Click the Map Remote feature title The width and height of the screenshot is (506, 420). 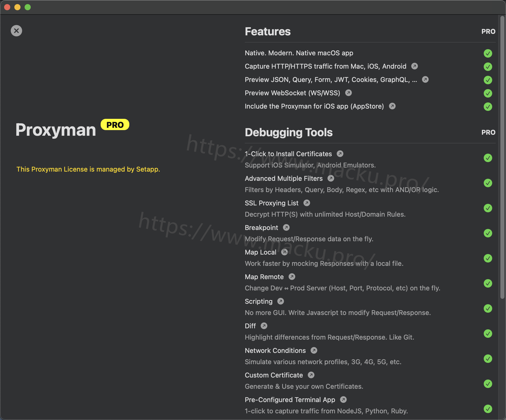pyautogui.click(x=264, y=277)
